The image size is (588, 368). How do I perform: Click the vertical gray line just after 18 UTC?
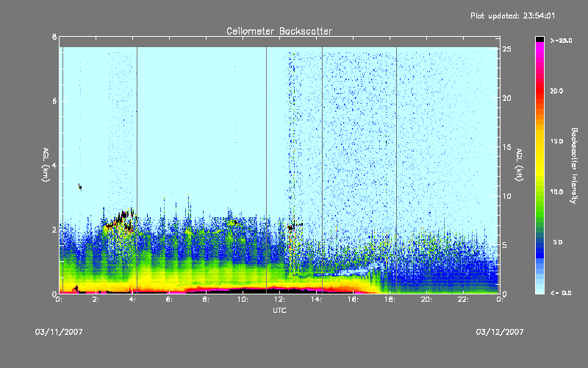tap(396, 170)
